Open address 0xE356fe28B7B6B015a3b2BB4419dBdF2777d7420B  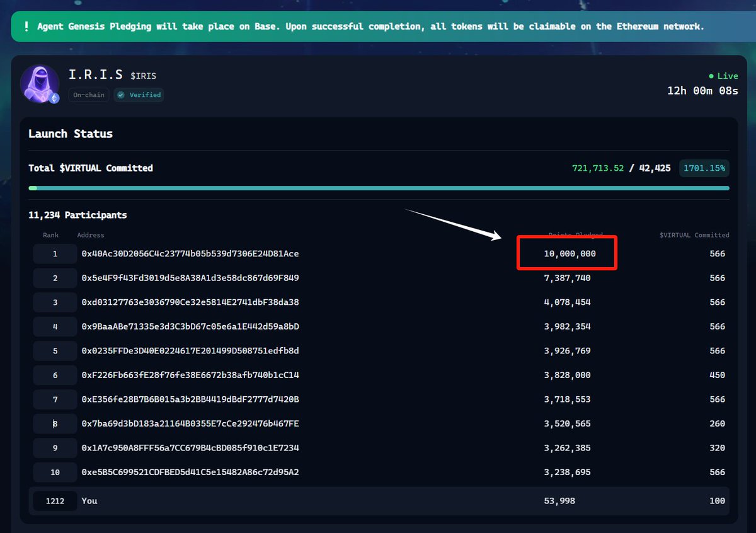point(190,399)
